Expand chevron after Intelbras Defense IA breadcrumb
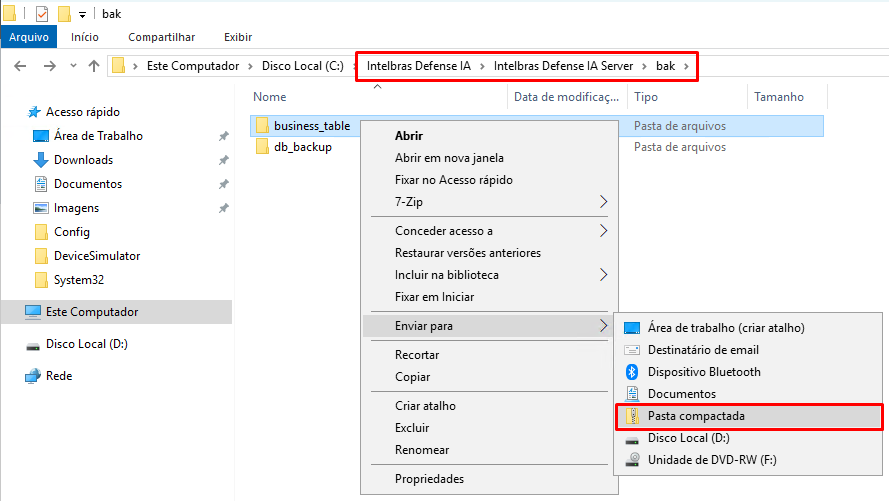The height and width of the screenshot is (501, 889). [x=482, y=66]
